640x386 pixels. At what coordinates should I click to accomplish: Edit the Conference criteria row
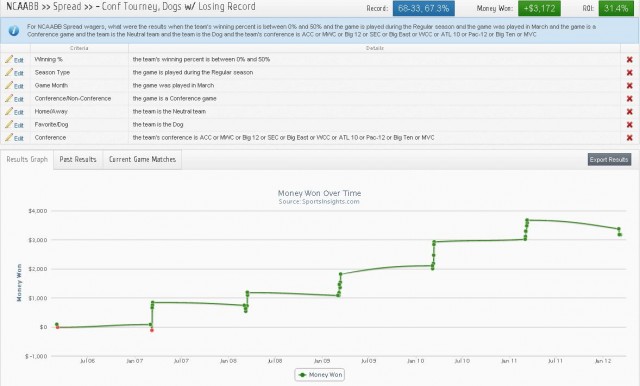(14, 138)
